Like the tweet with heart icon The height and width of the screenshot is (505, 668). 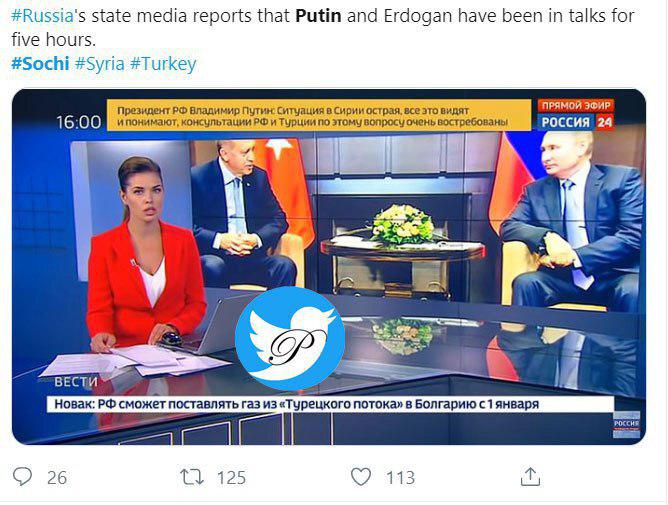click(361, 477)
